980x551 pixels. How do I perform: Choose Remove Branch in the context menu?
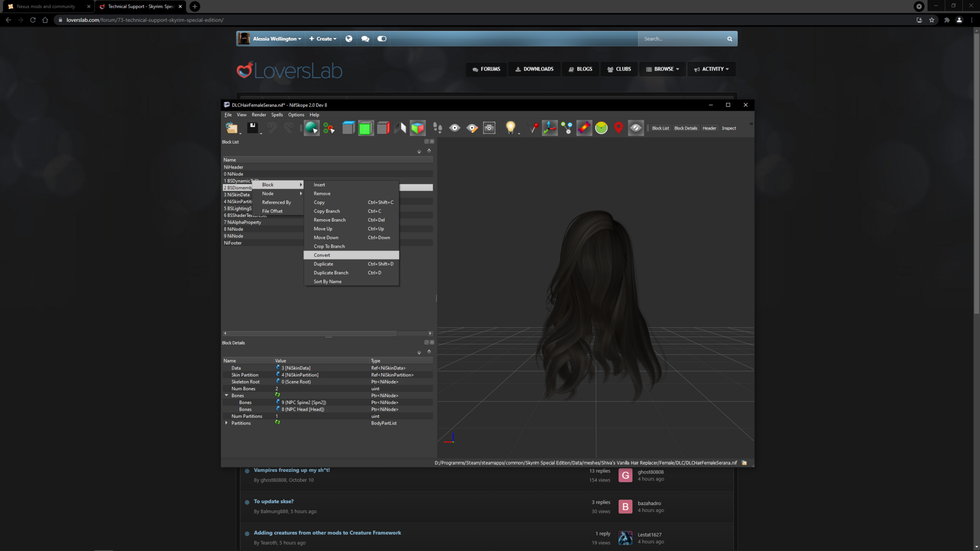tap(351, 220)
